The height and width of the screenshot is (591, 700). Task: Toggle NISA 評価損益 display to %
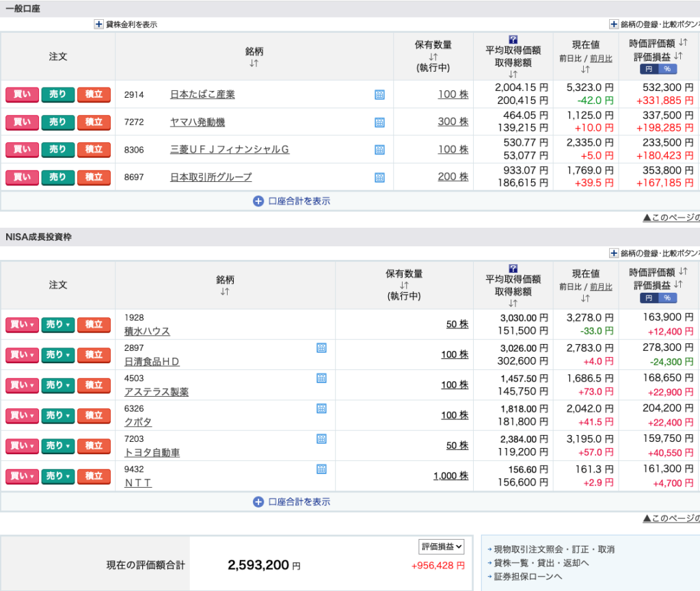(x=667, y=298)
